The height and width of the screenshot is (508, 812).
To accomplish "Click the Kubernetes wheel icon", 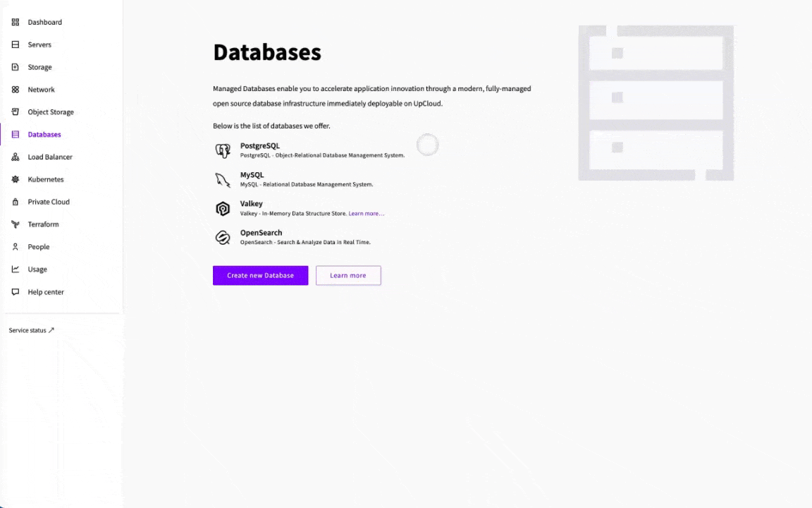I will coord(16,179).
